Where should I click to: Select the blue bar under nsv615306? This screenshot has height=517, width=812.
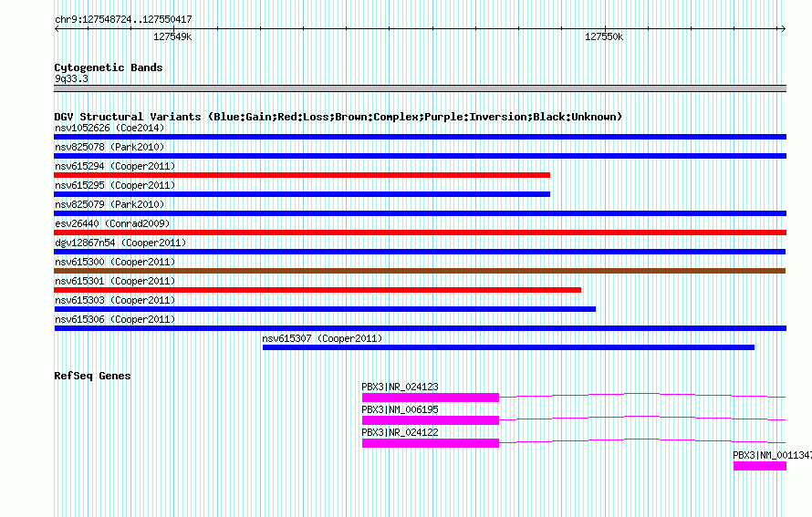[x=420, y=328]
